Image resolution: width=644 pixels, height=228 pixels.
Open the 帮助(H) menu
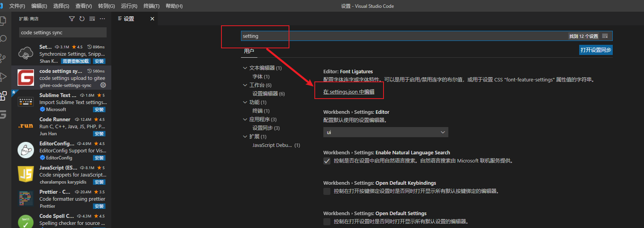174,6
